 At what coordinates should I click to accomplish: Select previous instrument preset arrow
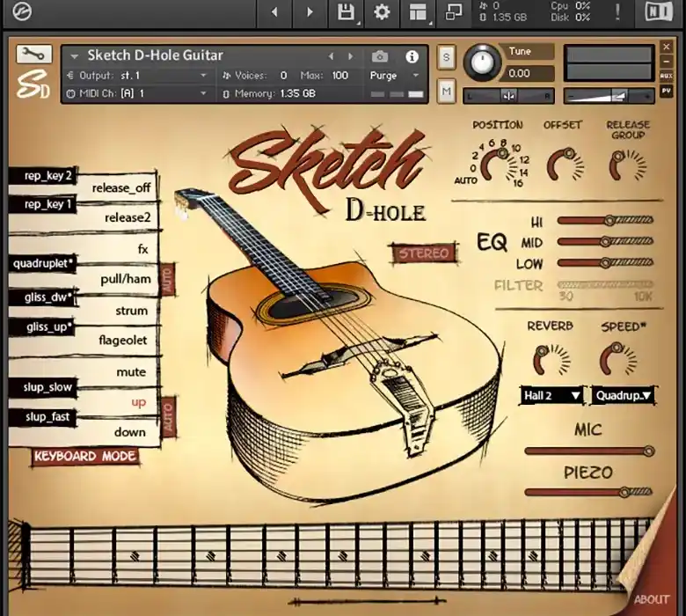click(x=332, y=56)
